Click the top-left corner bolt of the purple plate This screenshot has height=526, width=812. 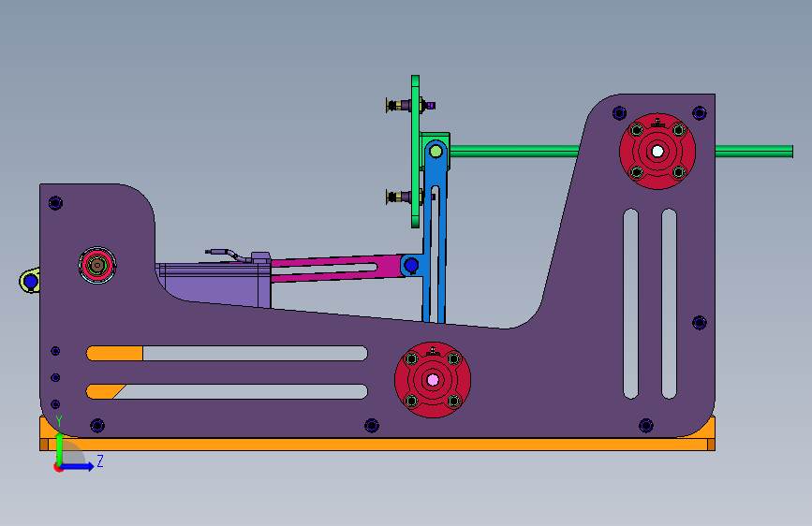pyautogui.click(x=55, y=203)
